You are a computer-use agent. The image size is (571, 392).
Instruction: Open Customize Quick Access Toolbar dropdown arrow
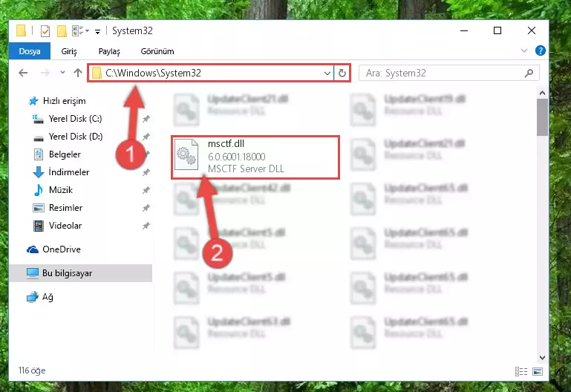click(97, 32)
